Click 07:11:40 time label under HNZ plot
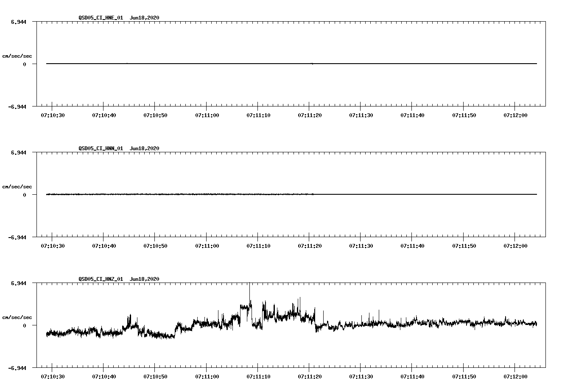 (412, 377)
